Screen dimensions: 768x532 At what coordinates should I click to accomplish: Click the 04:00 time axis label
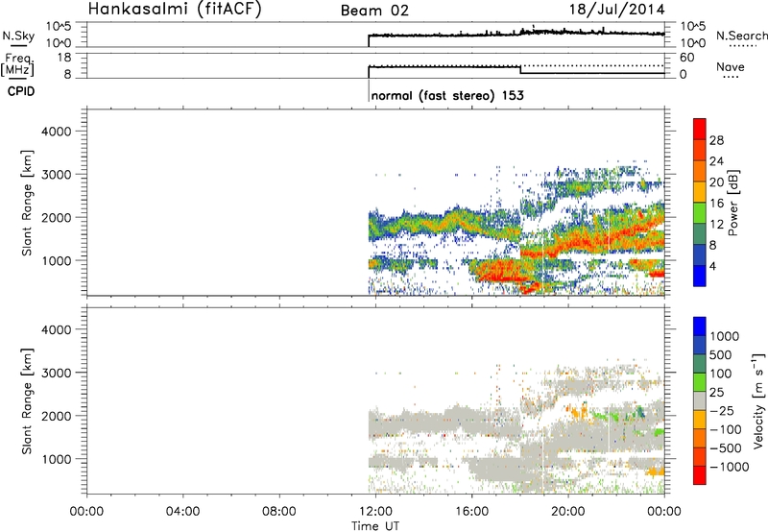183,512
